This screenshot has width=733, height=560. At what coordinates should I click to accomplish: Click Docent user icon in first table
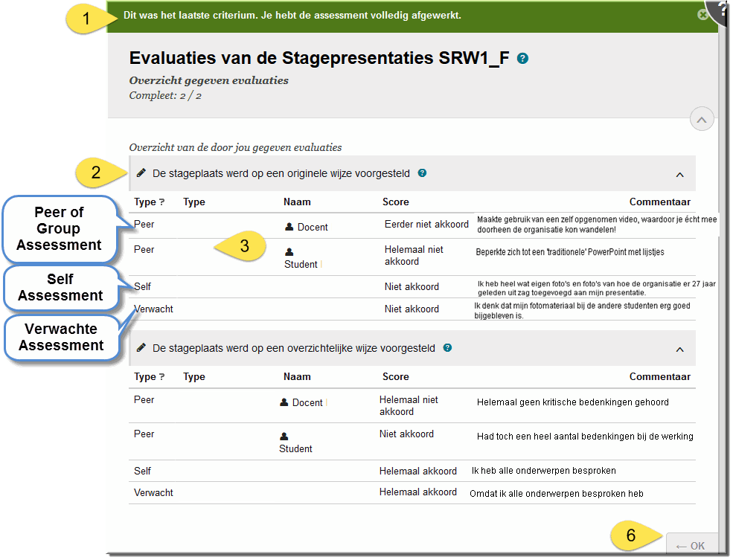(x=289, y=227)
